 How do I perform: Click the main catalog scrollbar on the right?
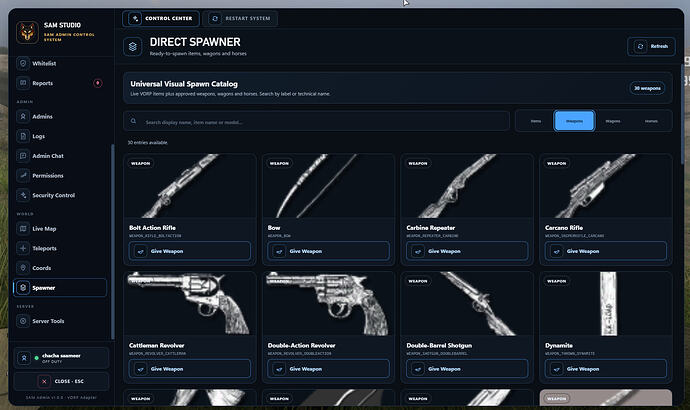coord(683,114)
